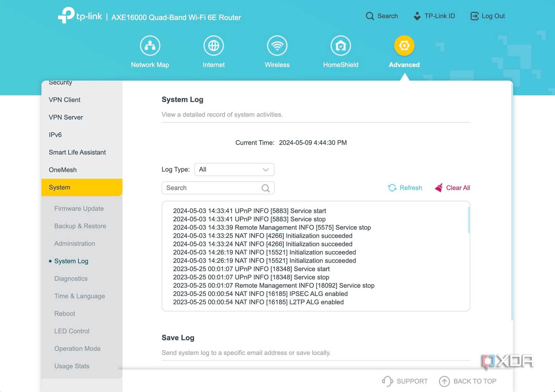Image resolution: width=555 pixels, height=392 pixels.
Task: Open the TP-Link ID page
Action: [434, 16]
